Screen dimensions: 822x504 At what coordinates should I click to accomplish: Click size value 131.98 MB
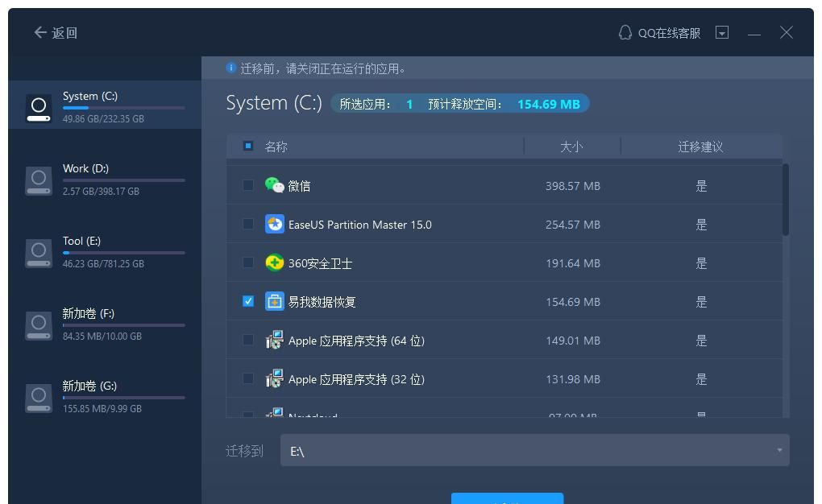[x=572, y=380]
